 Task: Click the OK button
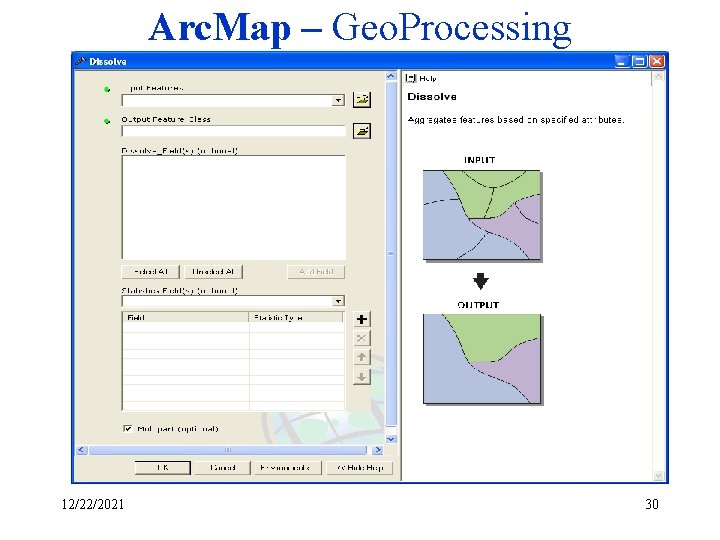click(163, 467)
